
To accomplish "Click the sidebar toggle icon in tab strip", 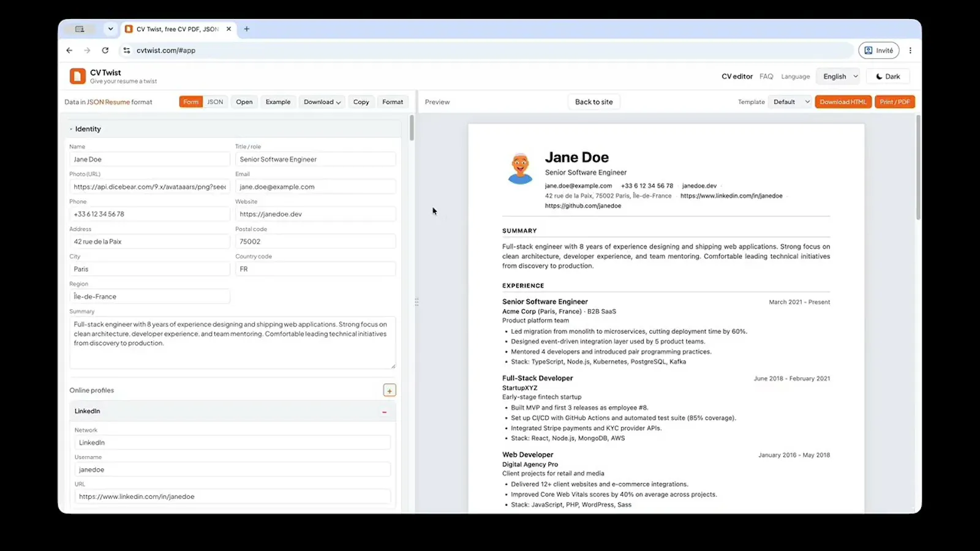I will coord(80,29).
